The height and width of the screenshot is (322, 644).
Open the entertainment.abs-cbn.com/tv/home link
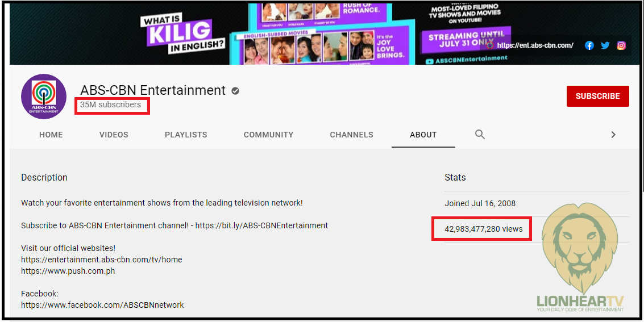[x=101, y=260]
